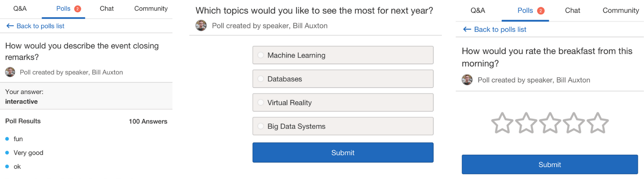Open Polls tab above the breakfast poll
The height and width of the screenshot is (179, 644).
point(525,11)
